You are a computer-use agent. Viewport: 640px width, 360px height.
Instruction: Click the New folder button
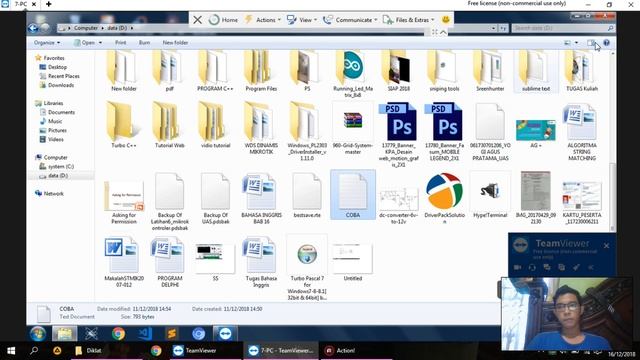pyautogui.click(x=175, y=42)
